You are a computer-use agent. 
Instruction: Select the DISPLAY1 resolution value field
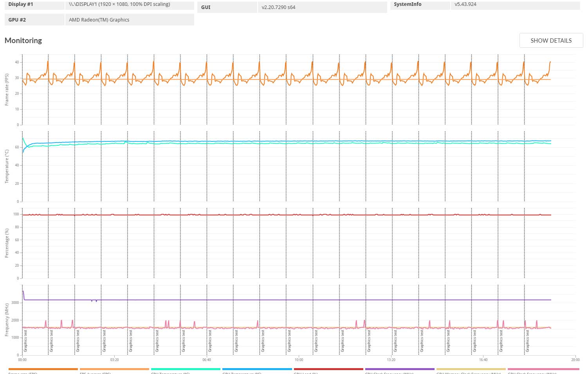coord(129,5)
